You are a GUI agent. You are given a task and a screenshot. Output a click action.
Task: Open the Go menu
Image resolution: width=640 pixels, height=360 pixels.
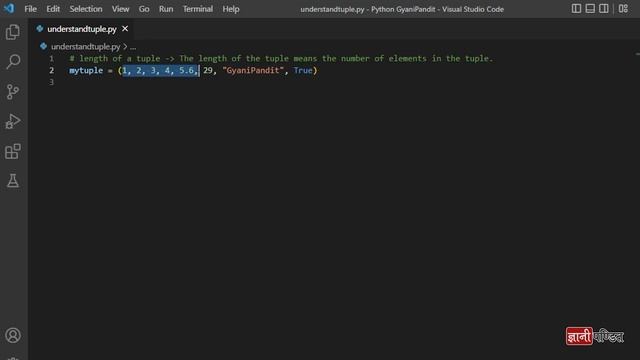tap(144, 9)
